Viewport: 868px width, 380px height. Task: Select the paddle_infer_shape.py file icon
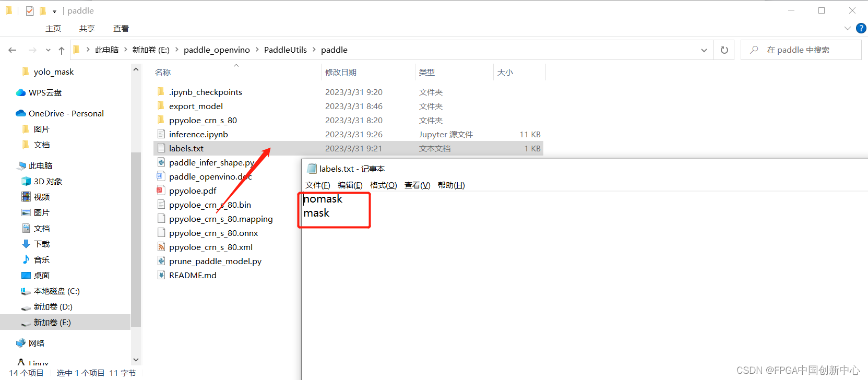(x=161, y=162)
